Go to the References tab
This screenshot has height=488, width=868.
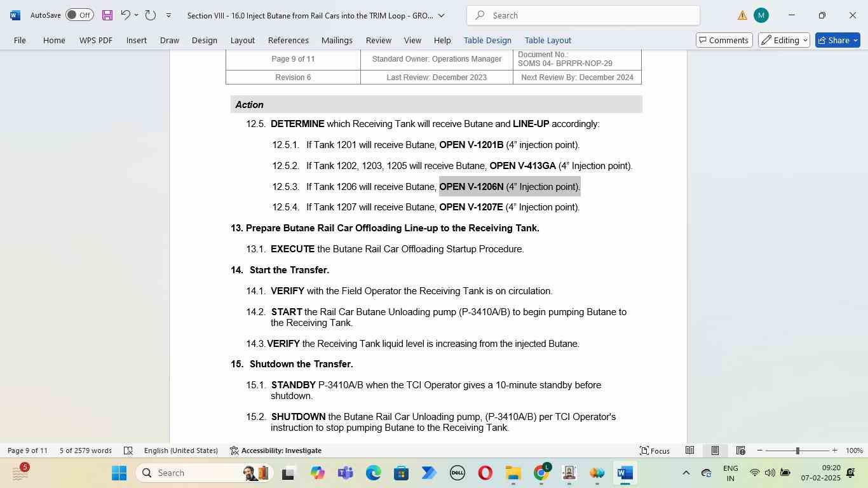288,40
